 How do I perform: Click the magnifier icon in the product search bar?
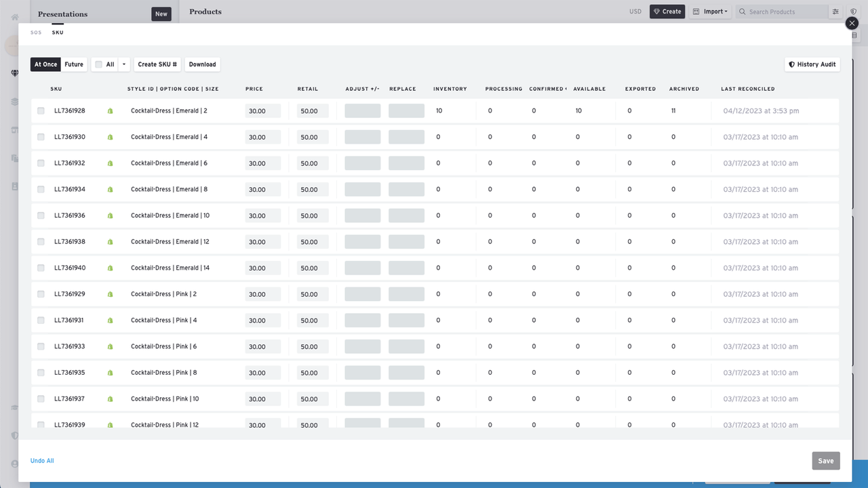click(742, 12)
